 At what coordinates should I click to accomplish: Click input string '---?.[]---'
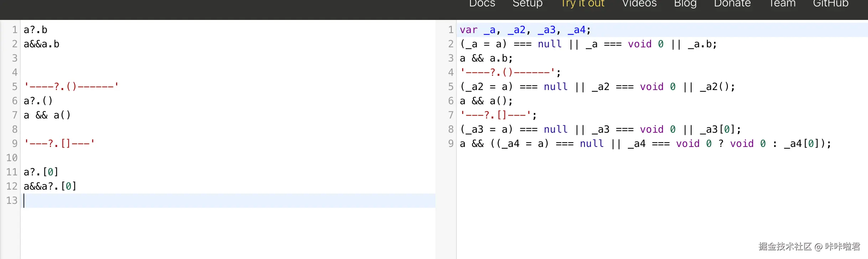point(59,143)
